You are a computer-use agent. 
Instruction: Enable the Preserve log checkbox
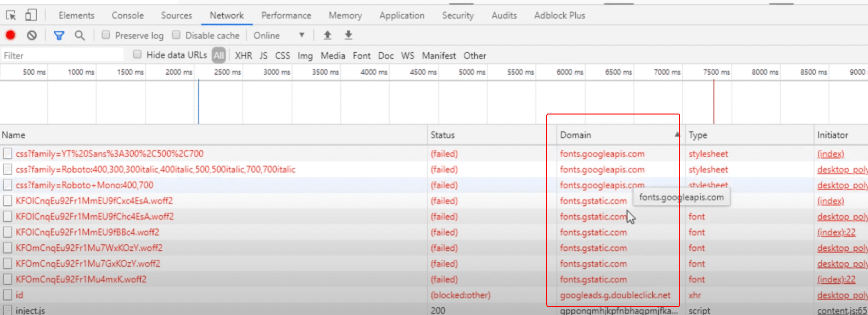point(106,35)
